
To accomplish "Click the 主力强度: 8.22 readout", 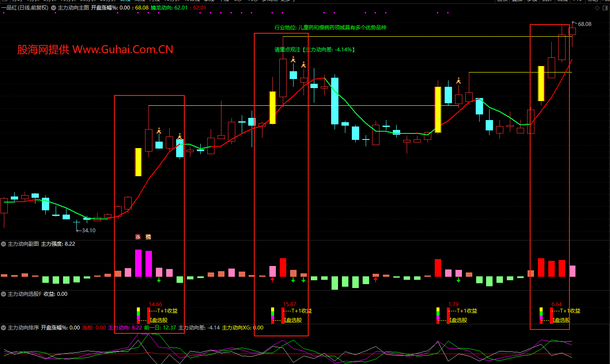I will tap(58, 244).
